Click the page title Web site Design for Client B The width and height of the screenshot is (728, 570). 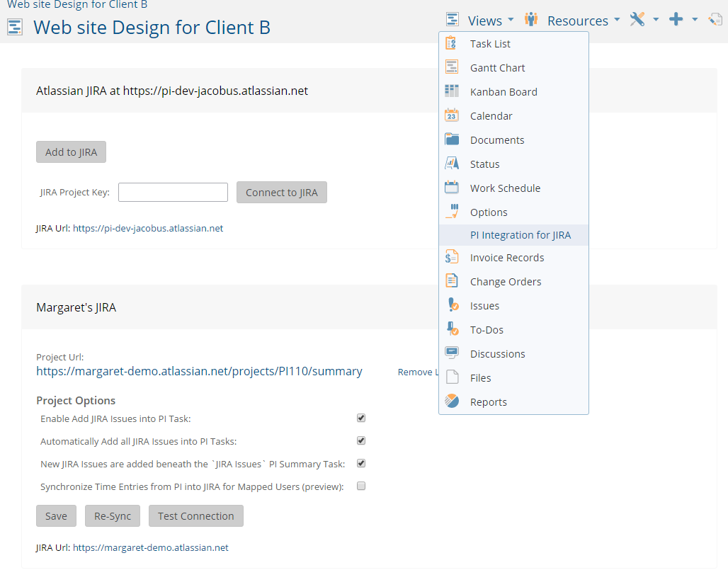[152, 28]
